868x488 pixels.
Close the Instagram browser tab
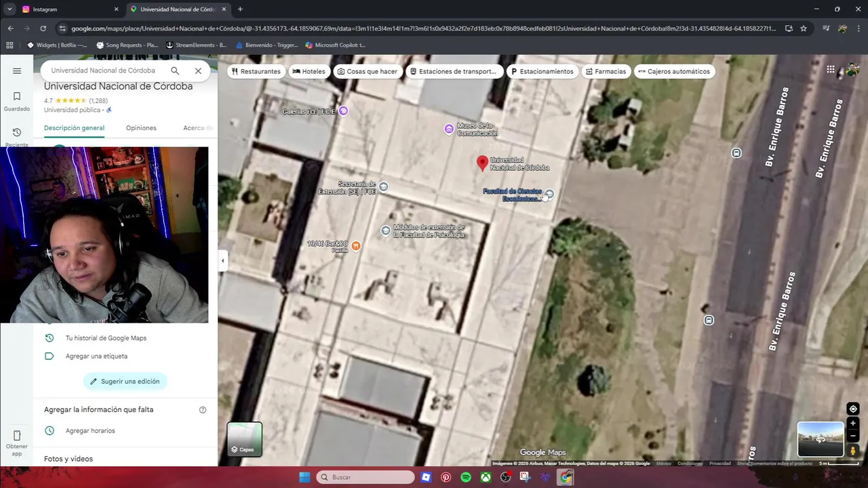(116, 9)
